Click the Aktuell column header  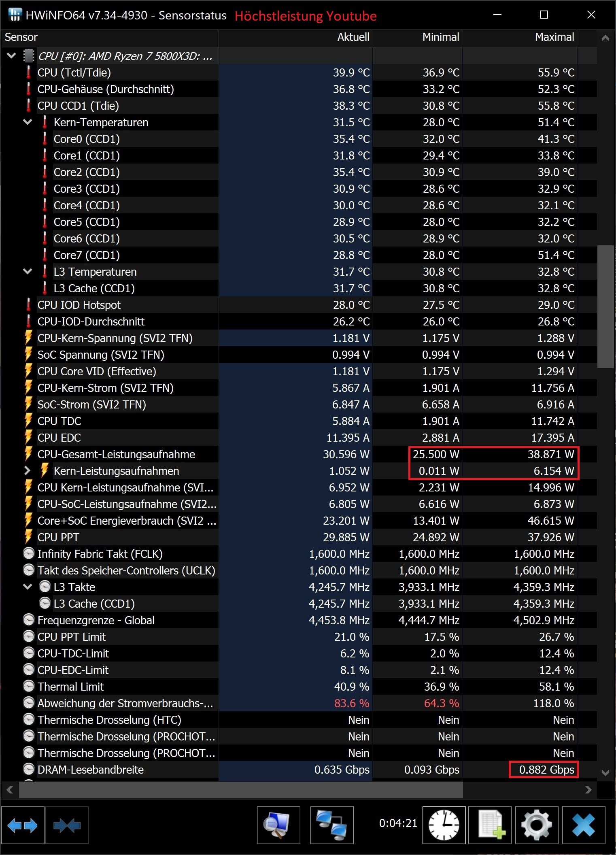coord(296,37)
